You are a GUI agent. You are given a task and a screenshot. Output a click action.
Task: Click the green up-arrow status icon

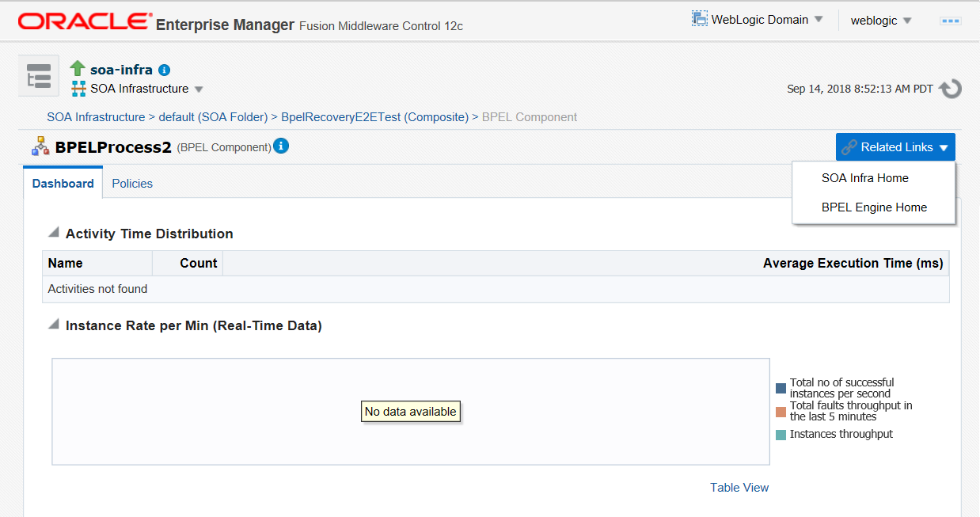[78, 69]
